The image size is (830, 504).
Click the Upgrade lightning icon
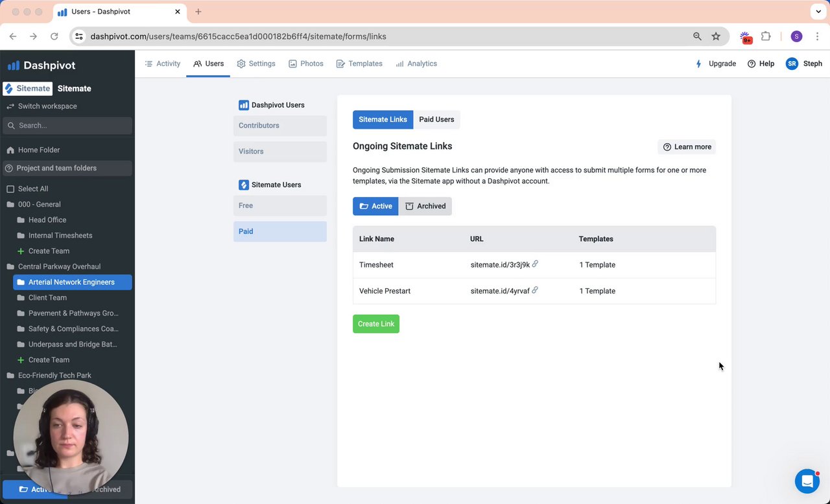[698, 63]
